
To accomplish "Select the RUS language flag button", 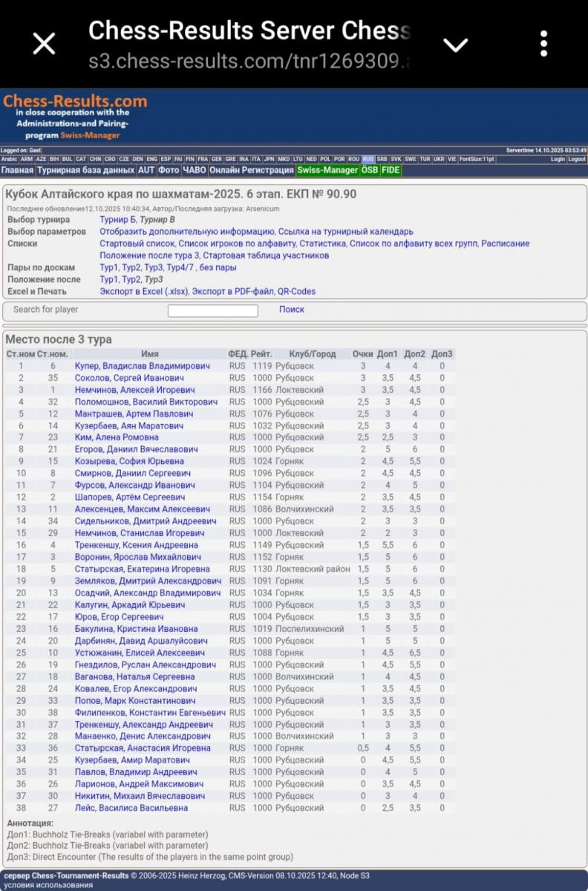I will coord(368,159).
